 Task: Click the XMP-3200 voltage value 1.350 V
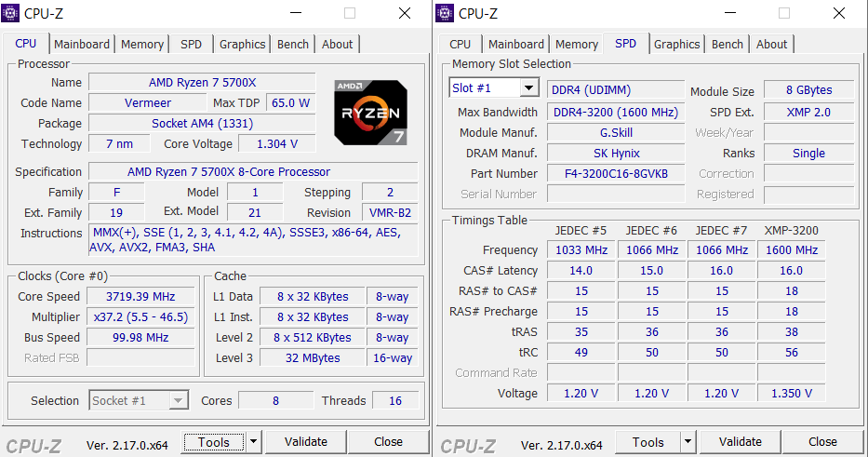tap(792, 394)
